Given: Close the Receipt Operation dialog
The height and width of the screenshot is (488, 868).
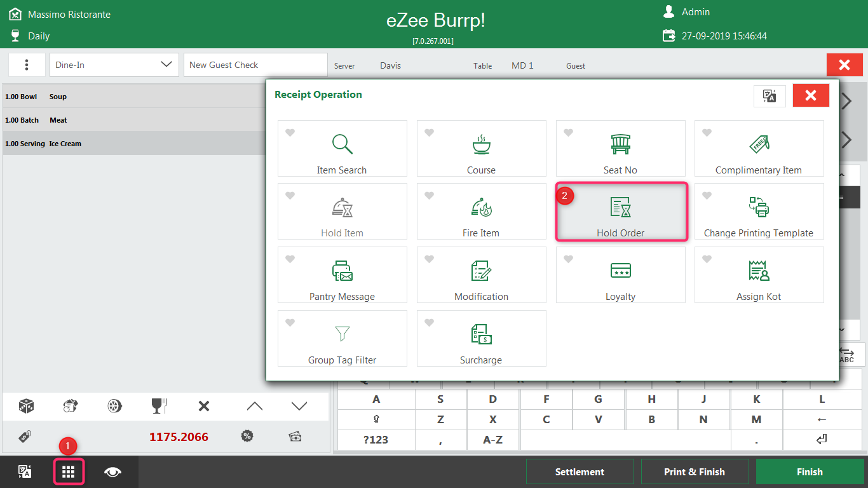Looking at the screenshot, I should pyautogui.click(x=811, y=95).
